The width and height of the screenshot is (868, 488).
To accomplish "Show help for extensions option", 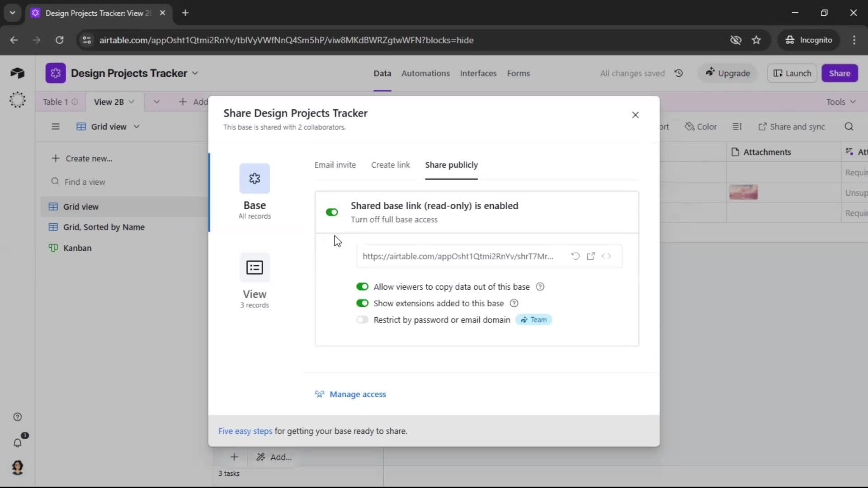I will click(x=514, y=303).
